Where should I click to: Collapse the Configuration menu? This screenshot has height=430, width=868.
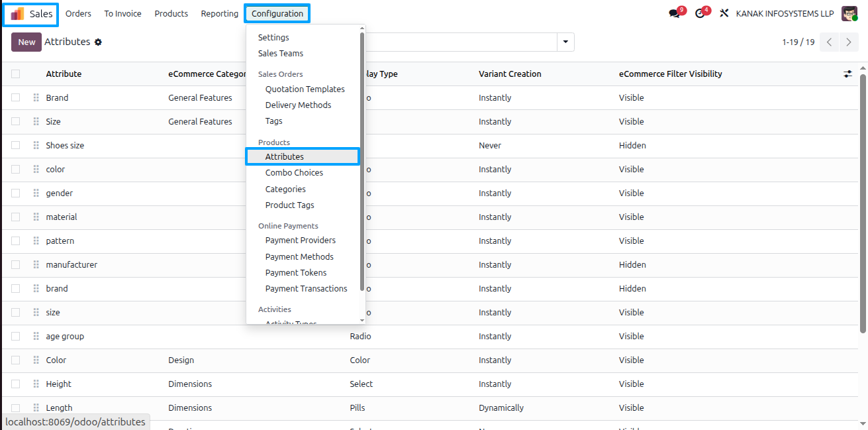click(277, 14)
